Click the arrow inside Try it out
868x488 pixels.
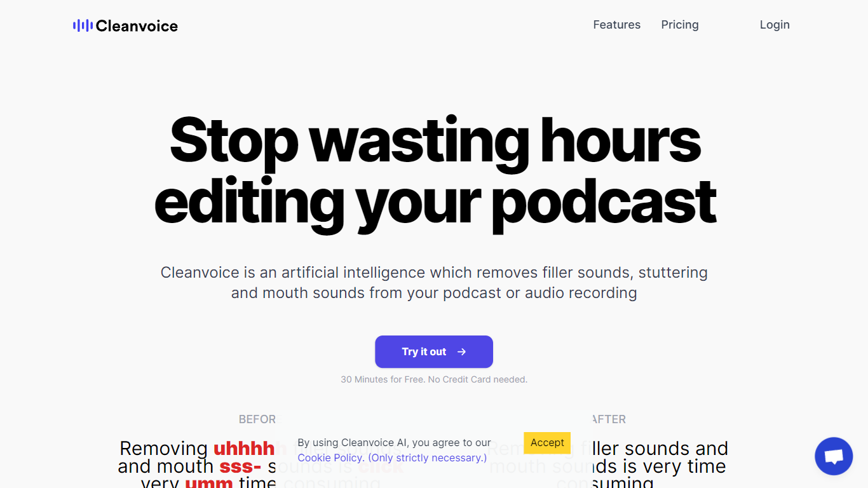[x=462, y=352]
